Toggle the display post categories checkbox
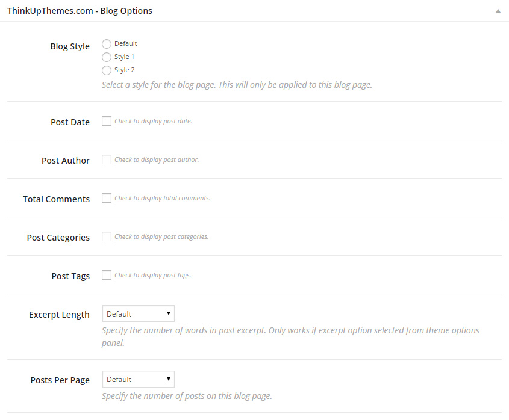Screen dimensions: 509x420 click(x=107, y=236)
